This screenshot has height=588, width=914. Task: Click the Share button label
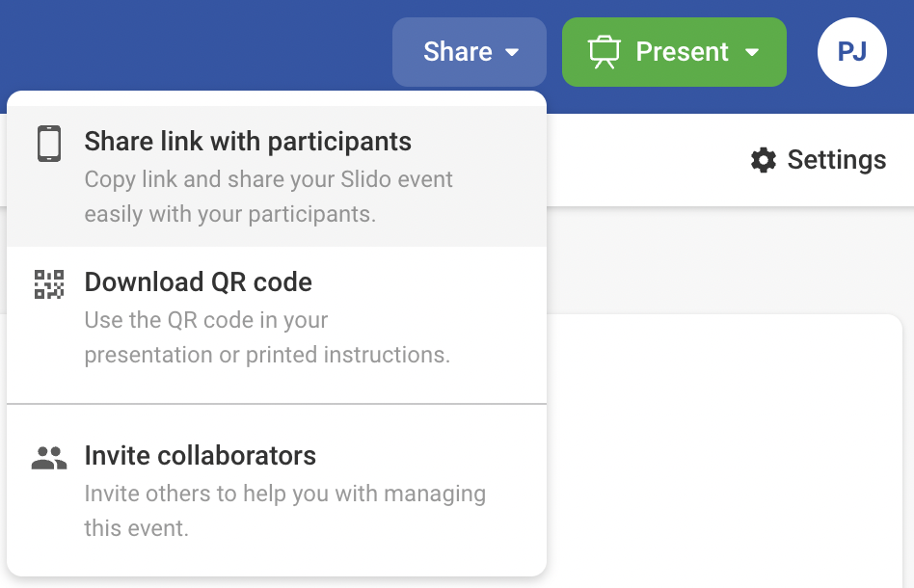point(457,52)
